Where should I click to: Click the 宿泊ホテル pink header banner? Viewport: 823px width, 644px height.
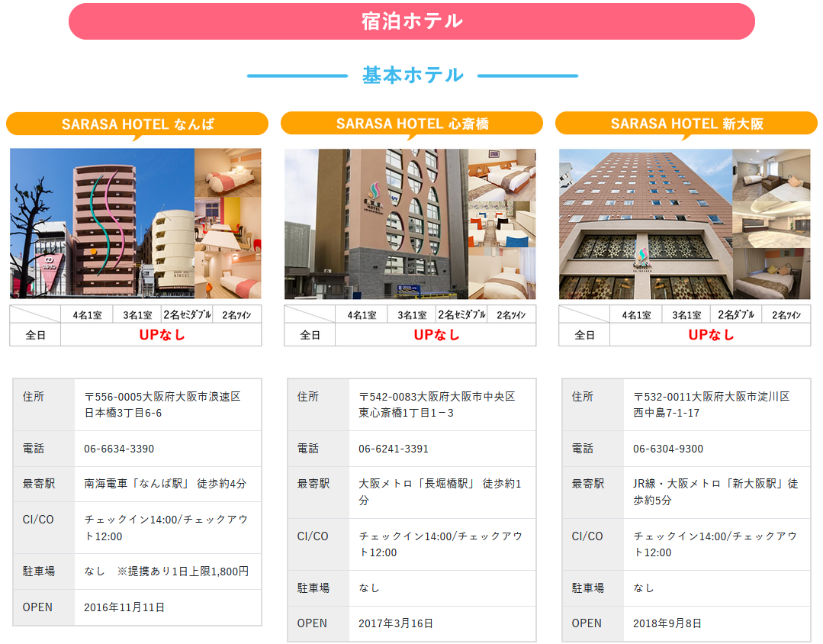click(x=412, y=21)
